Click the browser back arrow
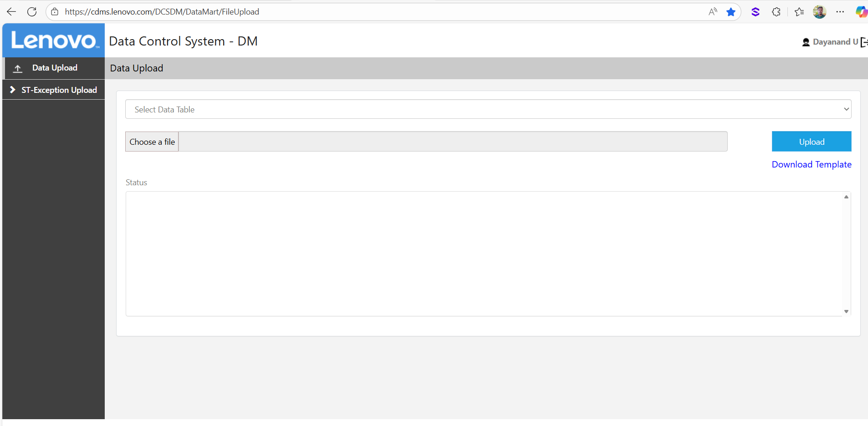The width and height of the screenshot is (868, 426). tap(11, 12)
